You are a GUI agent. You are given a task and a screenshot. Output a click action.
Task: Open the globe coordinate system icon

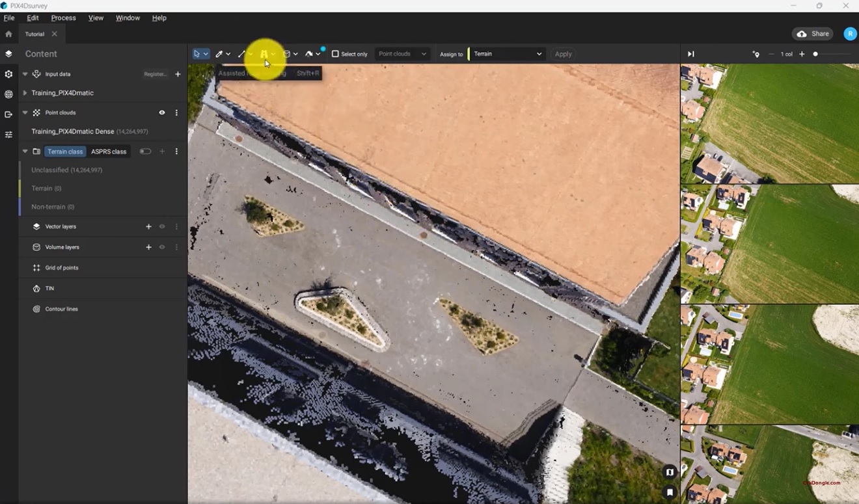8,94
